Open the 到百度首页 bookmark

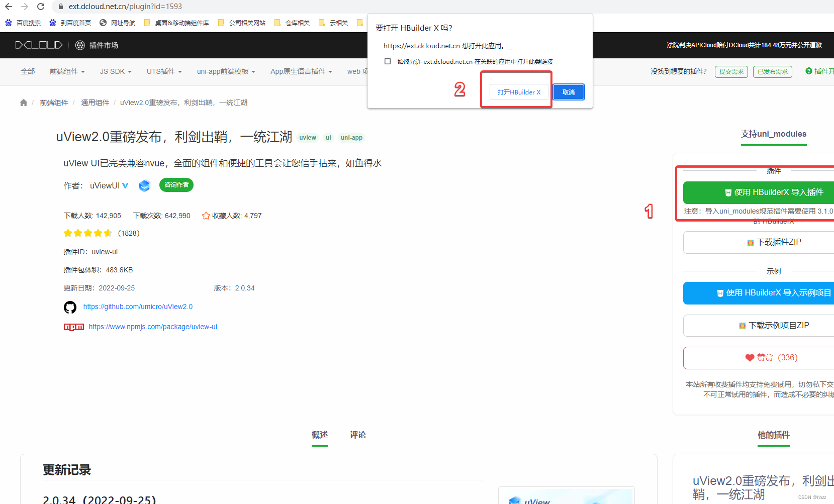pos(70,23)
